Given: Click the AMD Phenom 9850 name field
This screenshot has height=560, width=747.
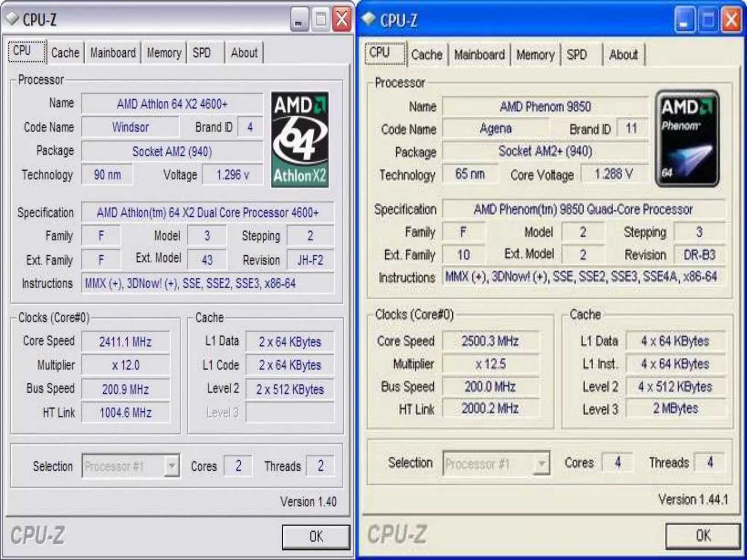Looking at the screenshot, I should [x=545, y=107].
